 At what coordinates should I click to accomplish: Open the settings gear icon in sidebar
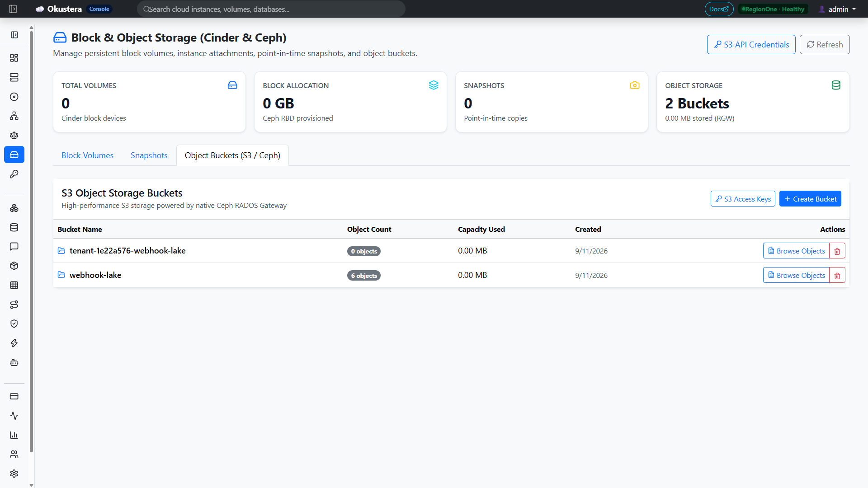(14, 474)
